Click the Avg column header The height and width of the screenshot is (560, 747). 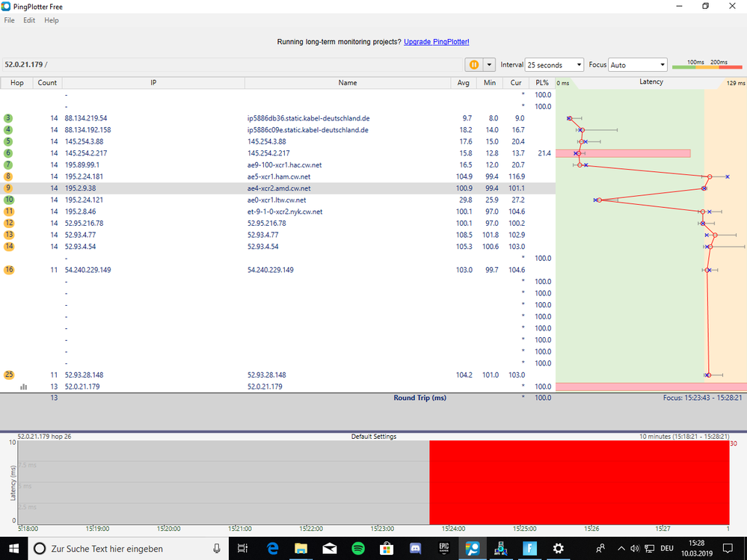(x=463, y=82)
